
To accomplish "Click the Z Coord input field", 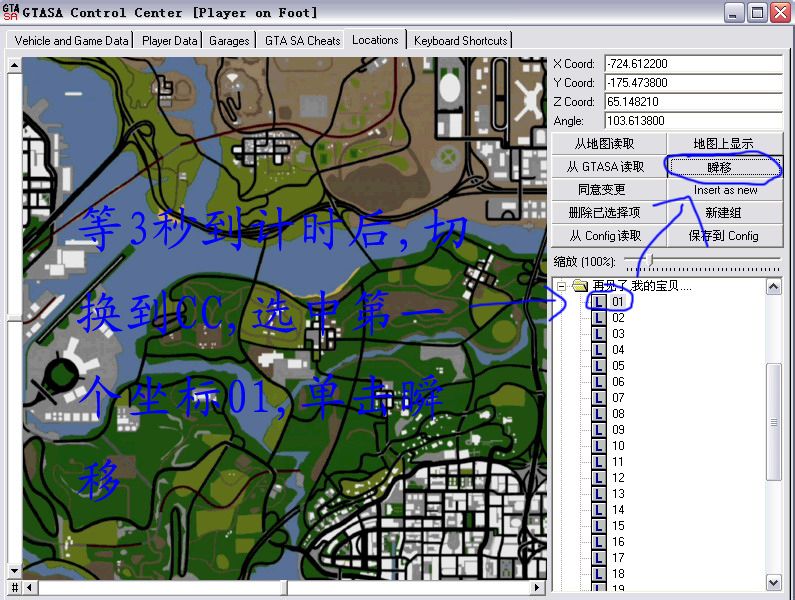I will 694,102.
